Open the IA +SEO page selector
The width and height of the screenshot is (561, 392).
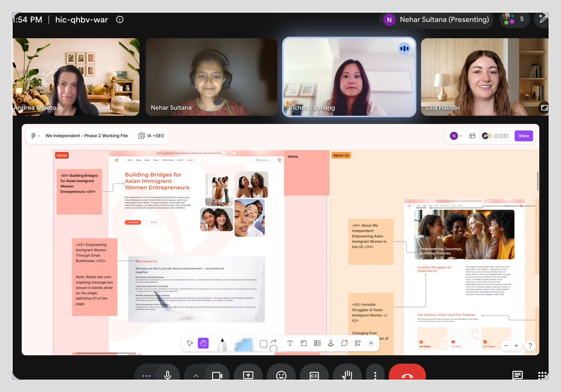pyautogui.click(x=151, y=136)
